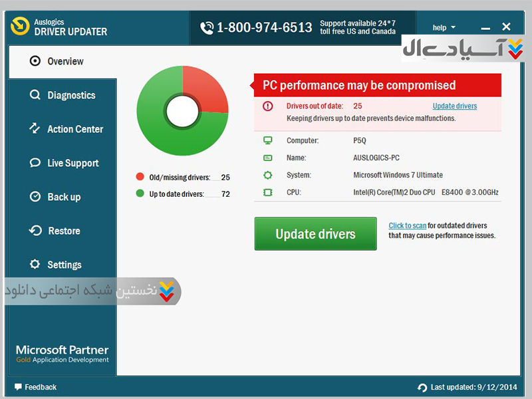Click the Last updated refresh icon

tap(422, 388)
